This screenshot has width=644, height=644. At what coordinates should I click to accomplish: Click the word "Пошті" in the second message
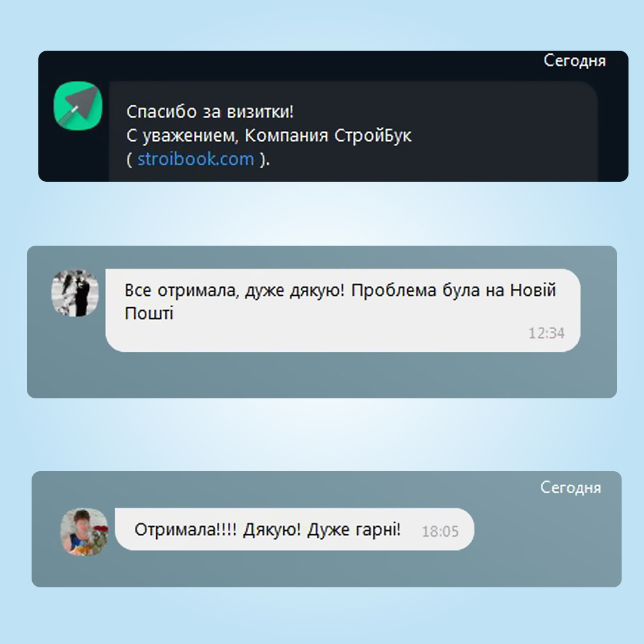point(149,314)
